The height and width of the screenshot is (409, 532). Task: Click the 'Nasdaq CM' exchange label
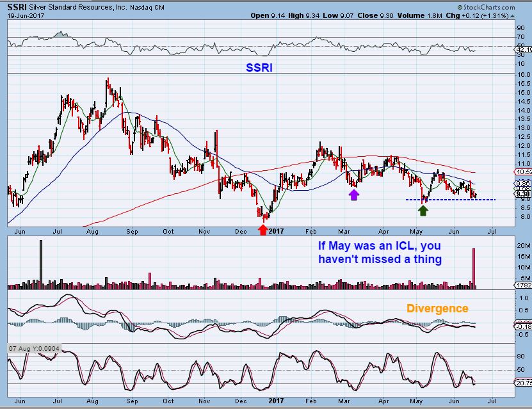click(147, 7)
